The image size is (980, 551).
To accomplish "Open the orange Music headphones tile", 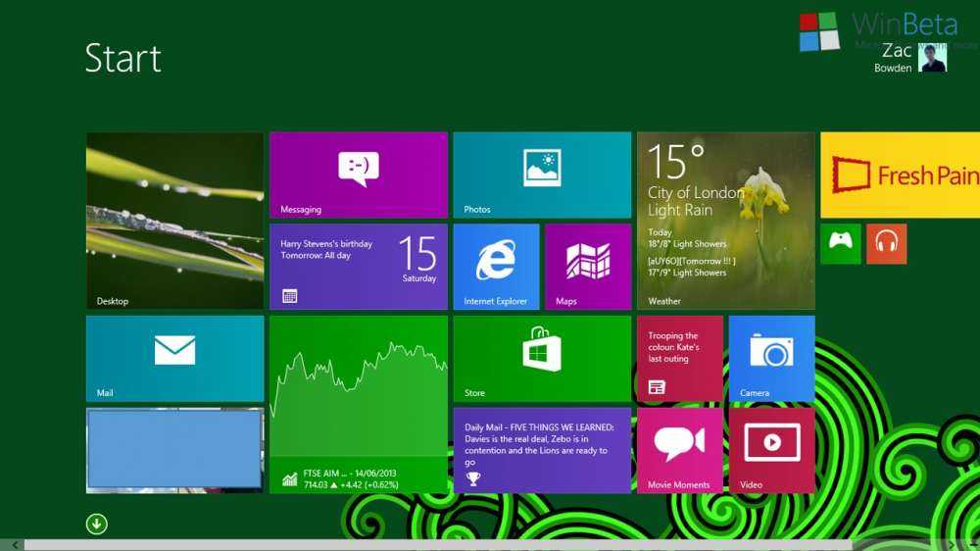I will pos(887,244).
